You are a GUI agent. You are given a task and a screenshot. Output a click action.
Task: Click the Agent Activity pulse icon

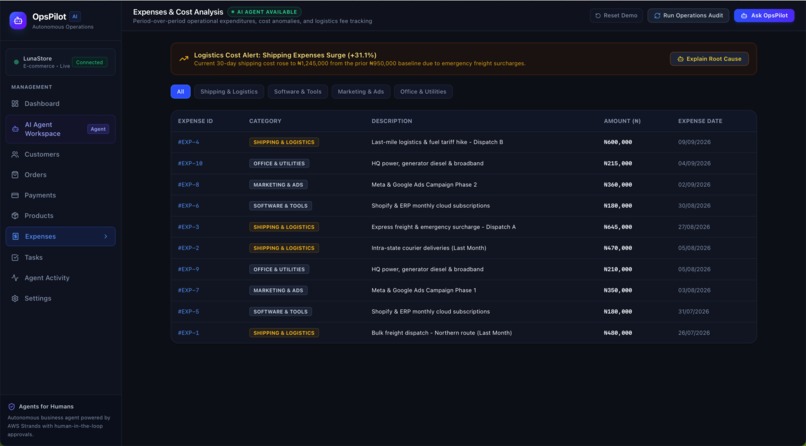tap(15, 278)
